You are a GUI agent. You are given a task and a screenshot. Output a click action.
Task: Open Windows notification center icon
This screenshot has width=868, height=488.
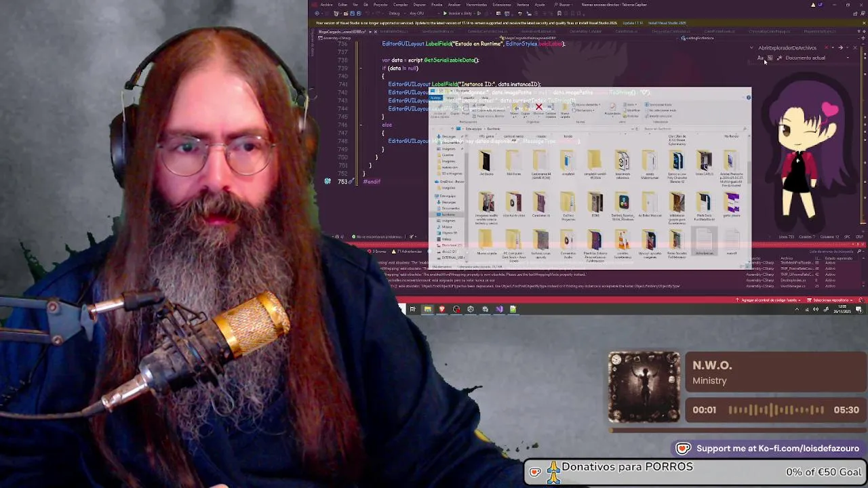pos(859,309)
